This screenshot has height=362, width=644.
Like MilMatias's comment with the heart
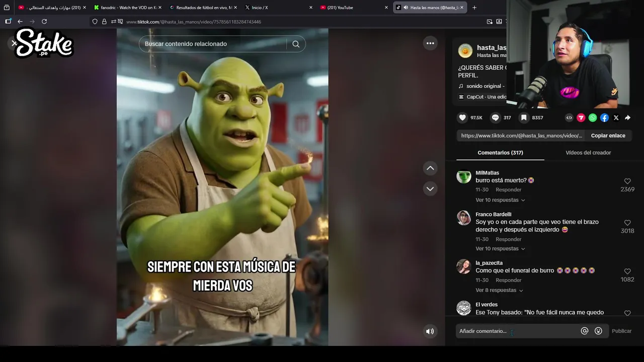(627, 181)
